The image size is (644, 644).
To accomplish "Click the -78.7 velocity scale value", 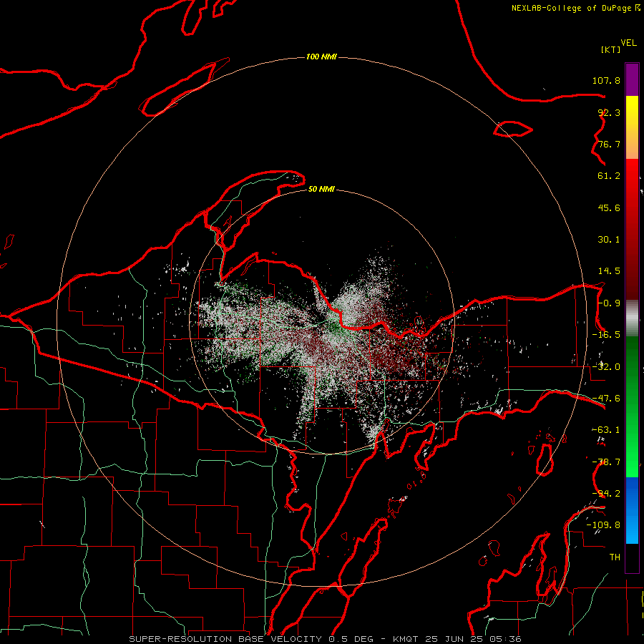I will [606, 462].
